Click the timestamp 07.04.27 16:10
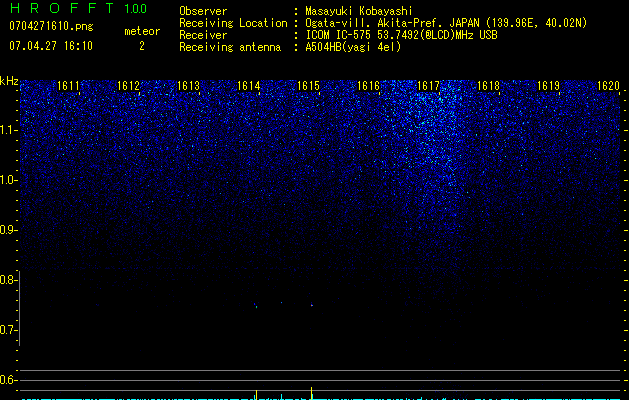This screenshot has width=629, height=400. tap(51, 46)
